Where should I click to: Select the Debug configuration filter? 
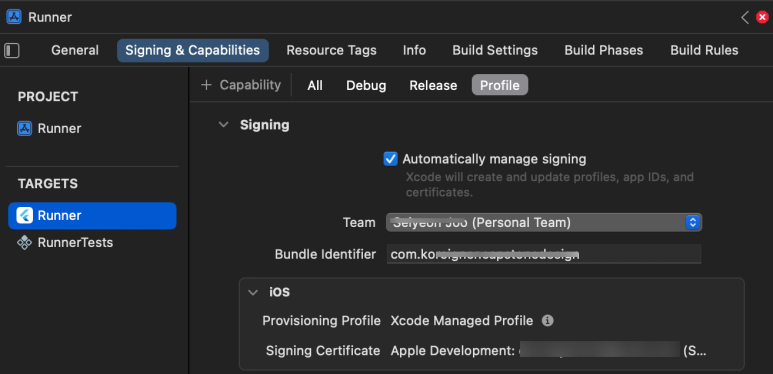[x=366, y=85]
